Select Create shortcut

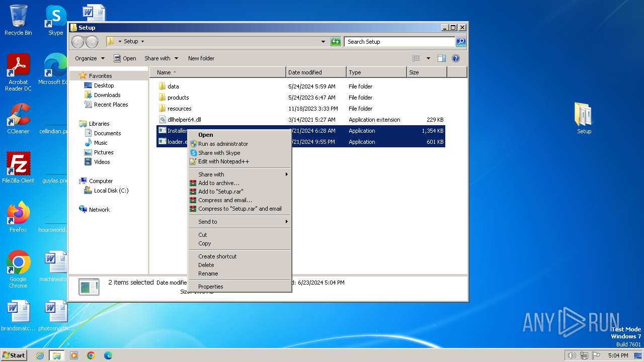pos(239,256)
